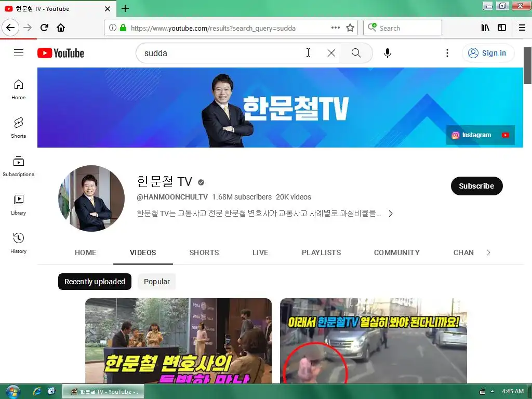Click the green padlock security icon
The height and width of the screenshot is (399, 532).
[123, 28]
